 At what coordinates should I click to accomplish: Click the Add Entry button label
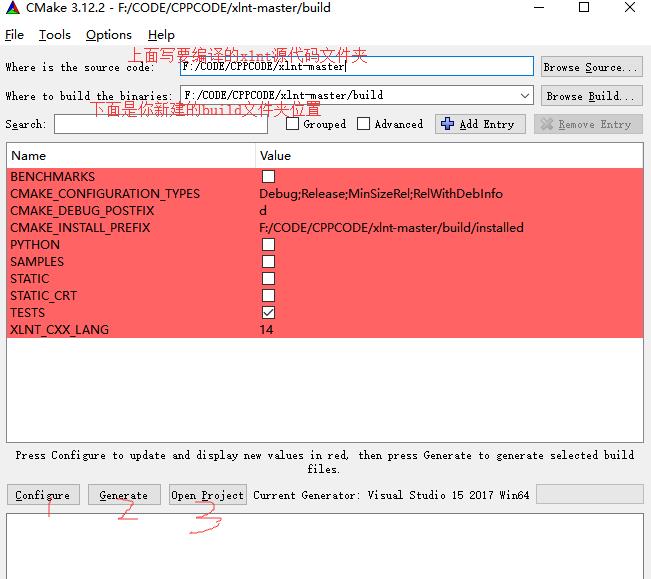[x=487, y=124]
